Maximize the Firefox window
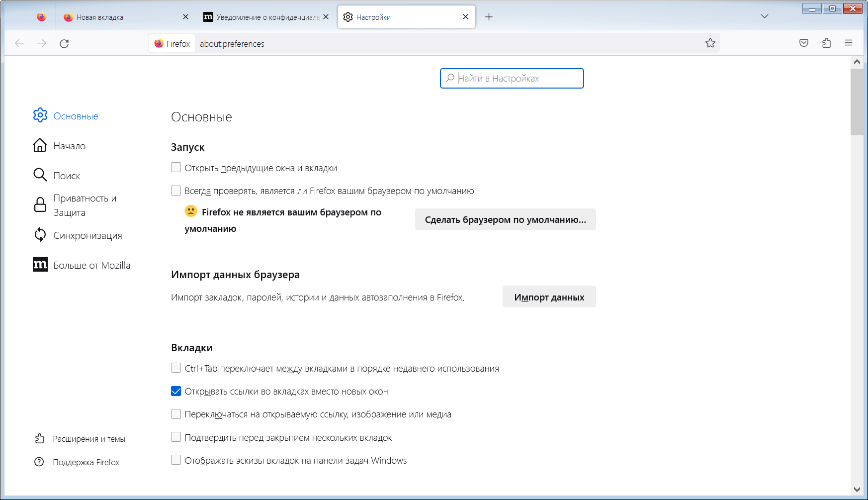 tap(832, 8)
